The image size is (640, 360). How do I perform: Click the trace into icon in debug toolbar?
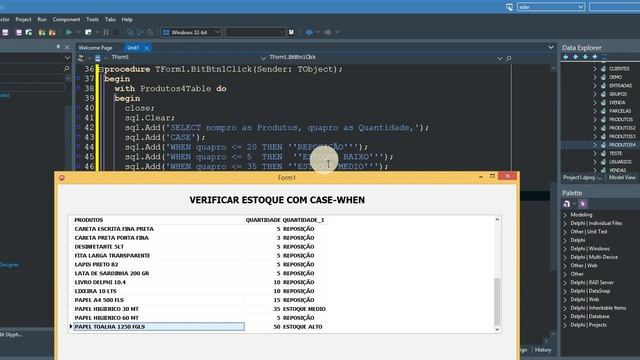130,32
